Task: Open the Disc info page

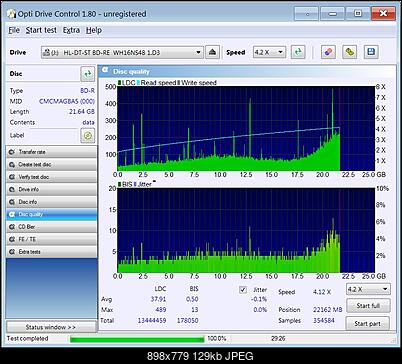Action: (x=51, y=202)
